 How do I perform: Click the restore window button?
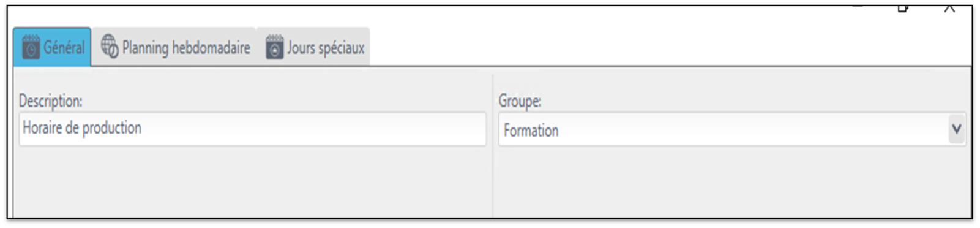[x=903, y=7]
